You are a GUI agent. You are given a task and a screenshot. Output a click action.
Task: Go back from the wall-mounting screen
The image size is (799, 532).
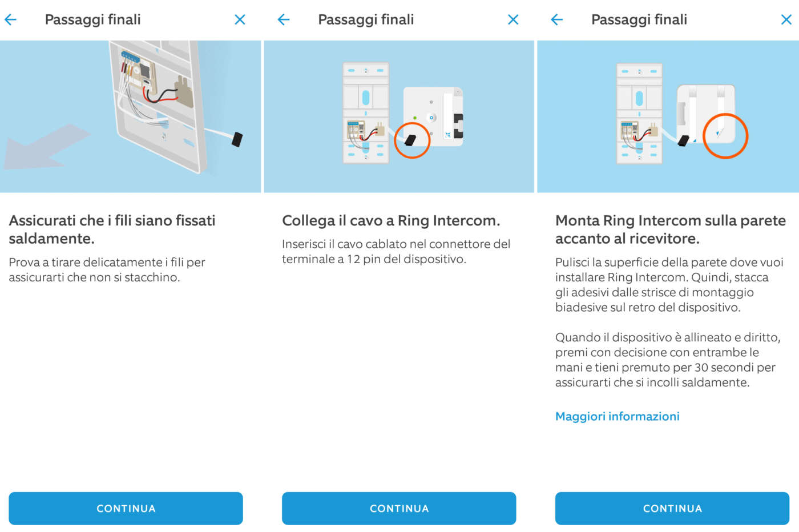[x=557, y=20]
